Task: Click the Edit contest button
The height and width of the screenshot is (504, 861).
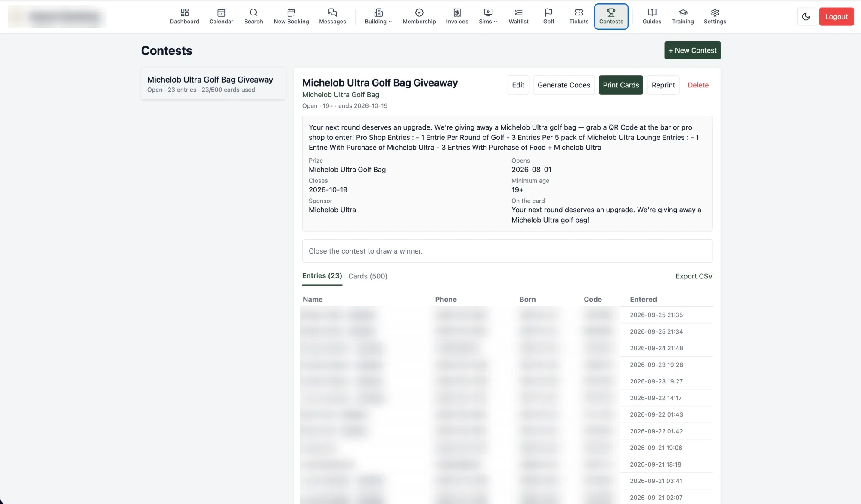Action: [518, 85]
